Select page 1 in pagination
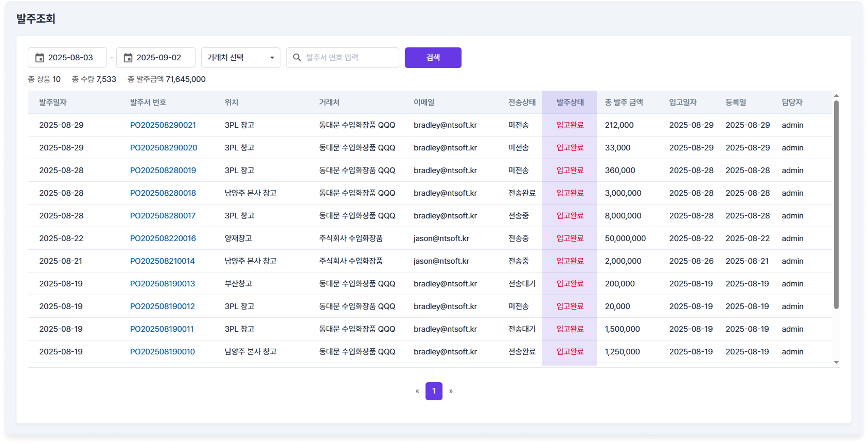Viewport: 868px width, 444px height. coord(434,391)
